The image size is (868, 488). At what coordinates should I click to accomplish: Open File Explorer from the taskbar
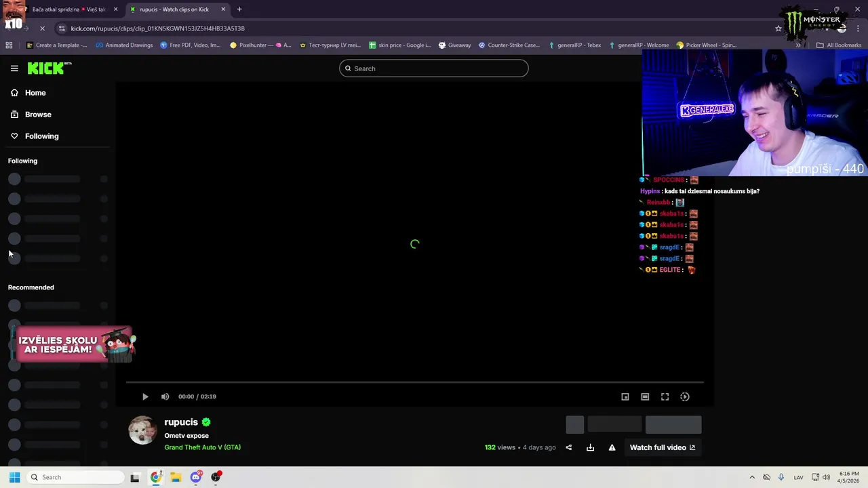176,477
